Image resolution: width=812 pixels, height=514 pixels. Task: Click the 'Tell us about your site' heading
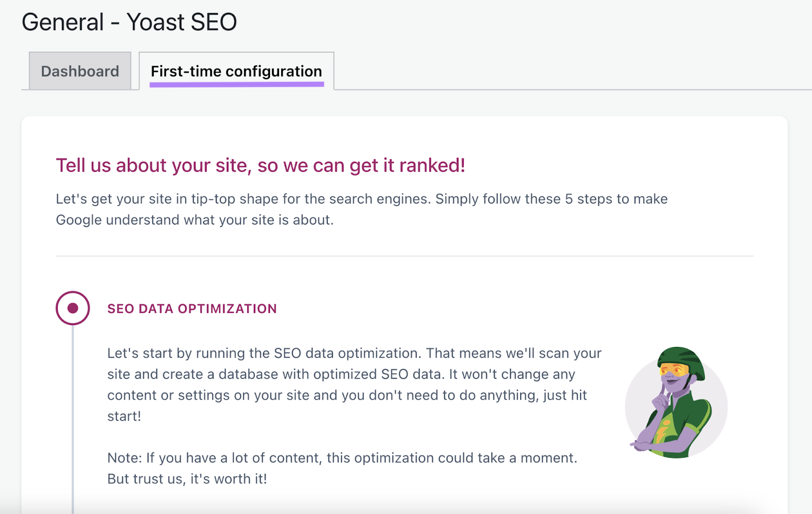click(262, 165)
